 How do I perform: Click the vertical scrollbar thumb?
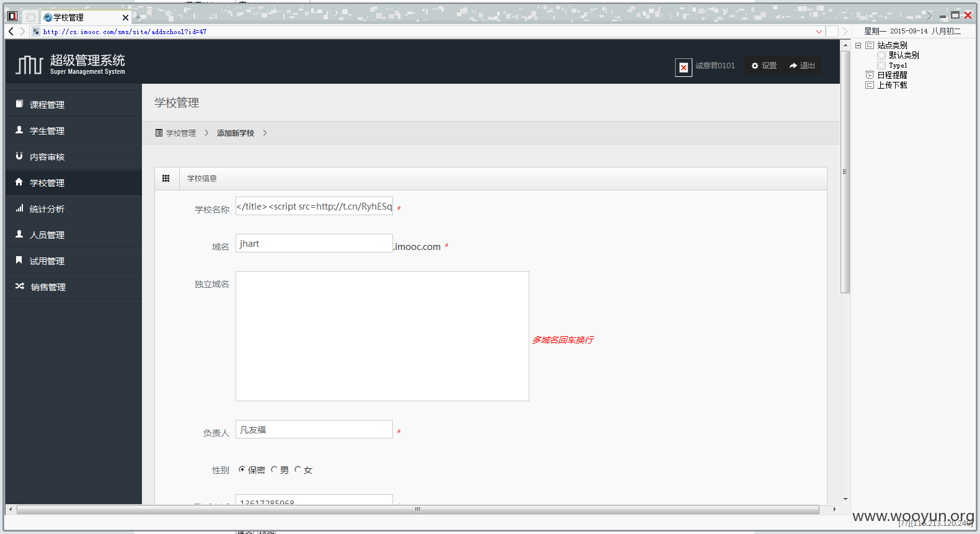click(x=845, y=172)
